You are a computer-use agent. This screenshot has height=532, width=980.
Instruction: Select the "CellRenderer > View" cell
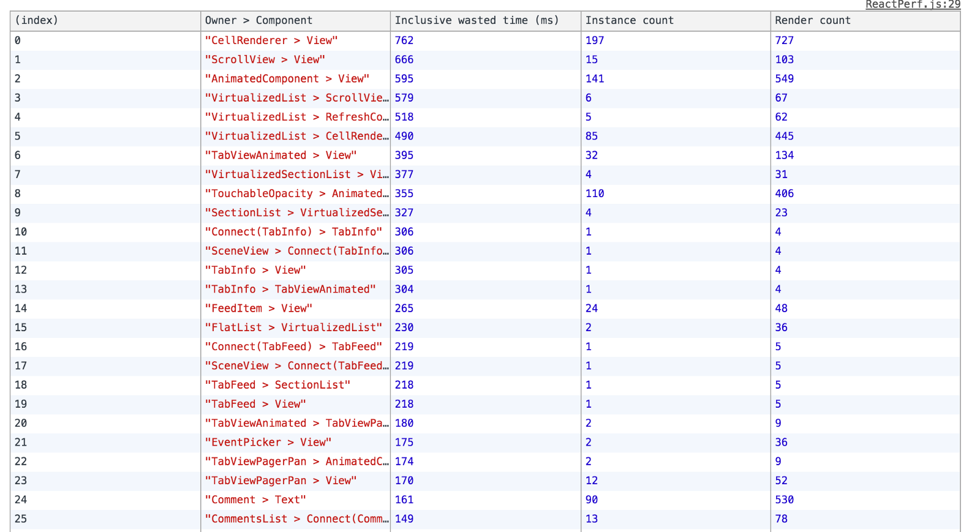click(x=271, y=40)
